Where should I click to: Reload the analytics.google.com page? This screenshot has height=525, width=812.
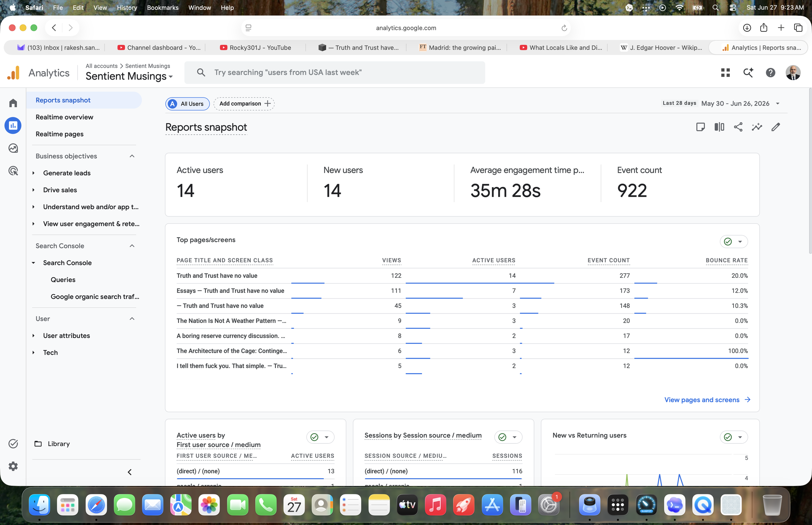[x=564, y=28]
